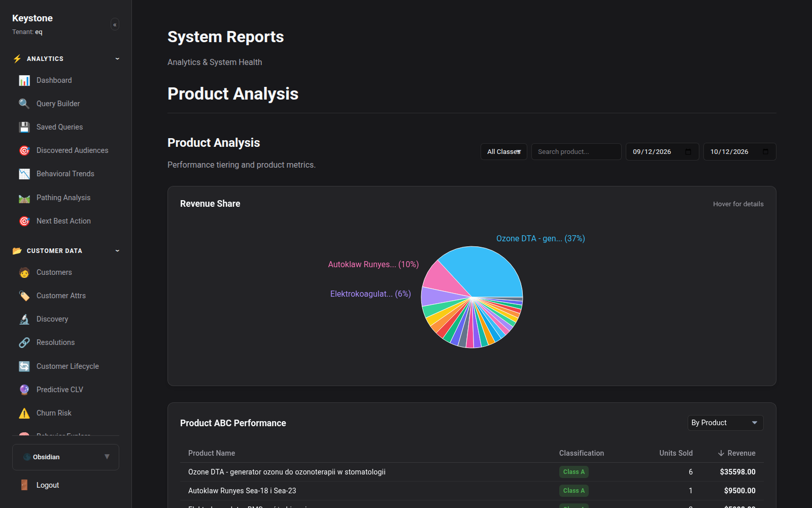Click the Classification column header

tap(582, 453)
